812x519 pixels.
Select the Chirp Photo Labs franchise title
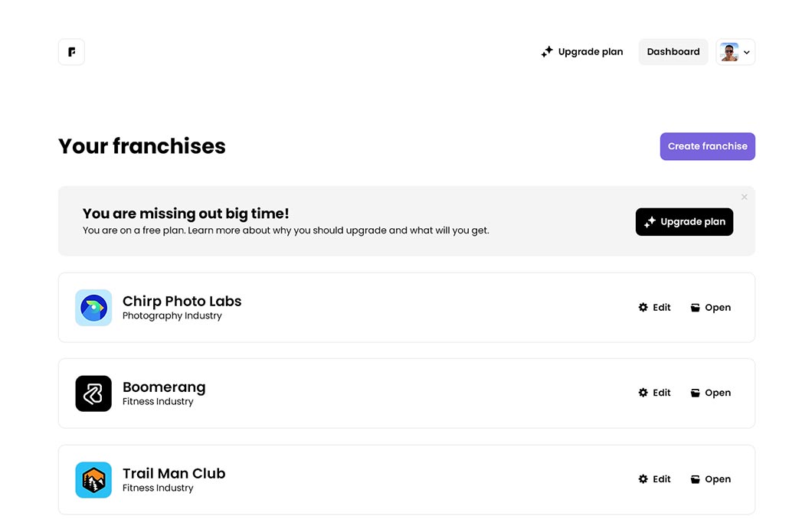pos(182,301)
